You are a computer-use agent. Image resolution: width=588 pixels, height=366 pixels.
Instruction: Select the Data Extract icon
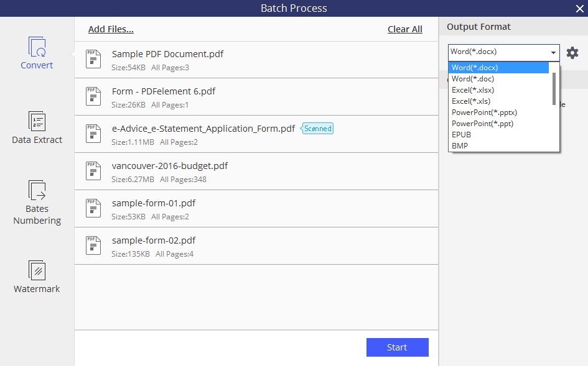tap(37, 121)
